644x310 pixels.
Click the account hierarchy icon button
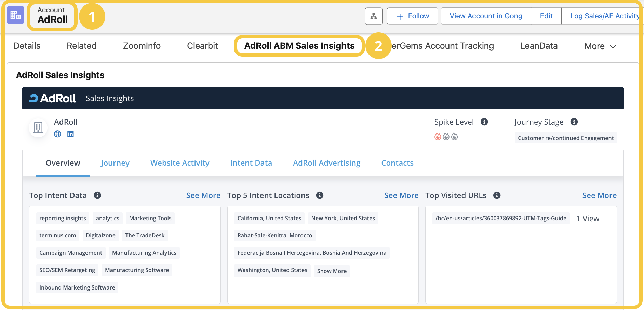pyautogui.click(x=374, y=16)
